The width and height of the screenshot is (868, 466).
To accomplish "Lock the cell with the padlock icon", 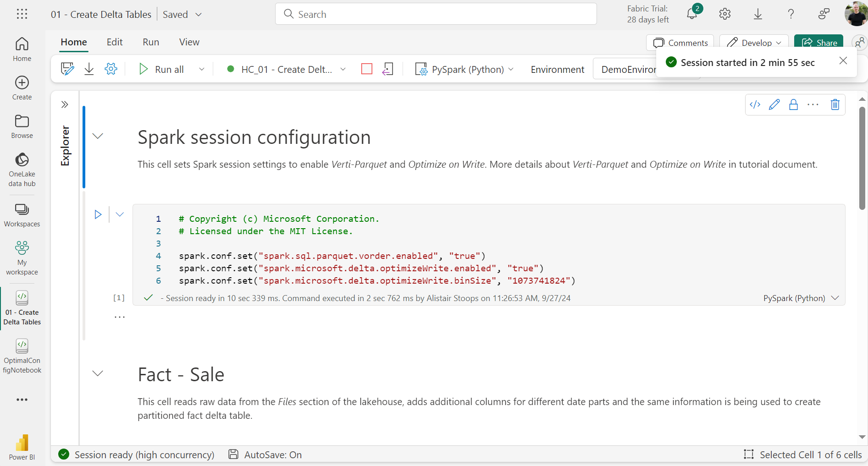I will click(x=794, y=104).
